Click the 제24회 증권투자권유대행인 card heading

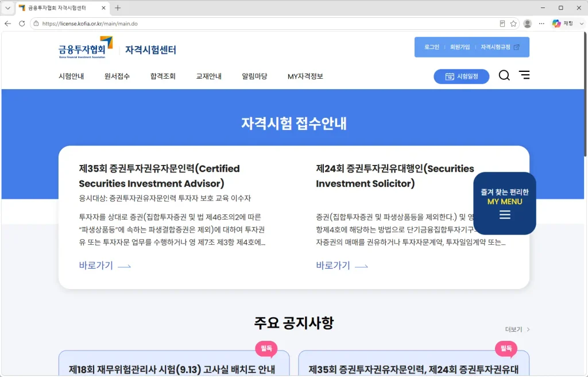(x=395, y=176)
